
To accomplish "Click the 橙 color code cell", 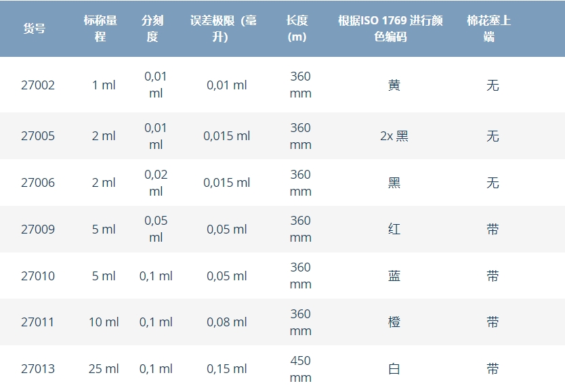I will [394, 322].
